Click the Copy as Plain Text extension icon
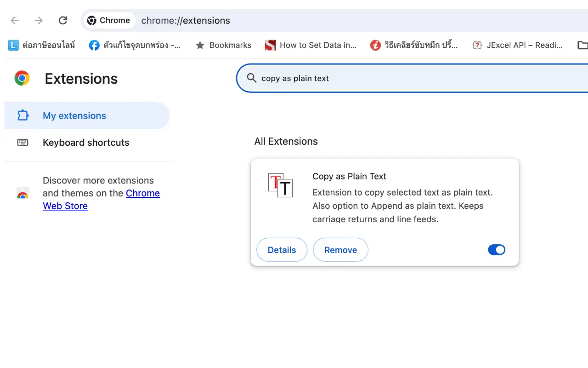Viewport: 588px width, 368px height. tap(280, 185)
